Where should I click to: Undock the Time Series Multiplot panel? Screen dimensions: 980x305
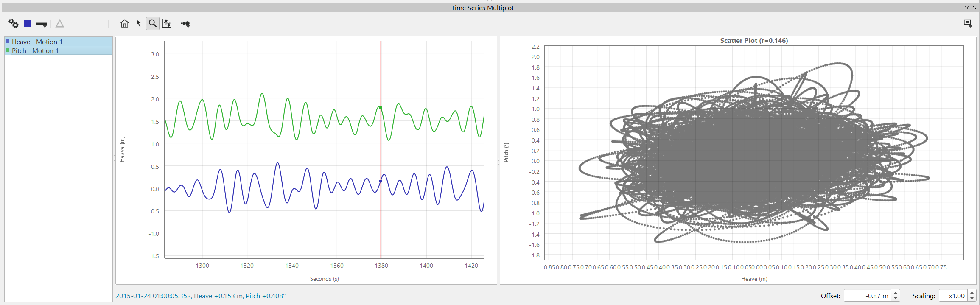[966, 8]
